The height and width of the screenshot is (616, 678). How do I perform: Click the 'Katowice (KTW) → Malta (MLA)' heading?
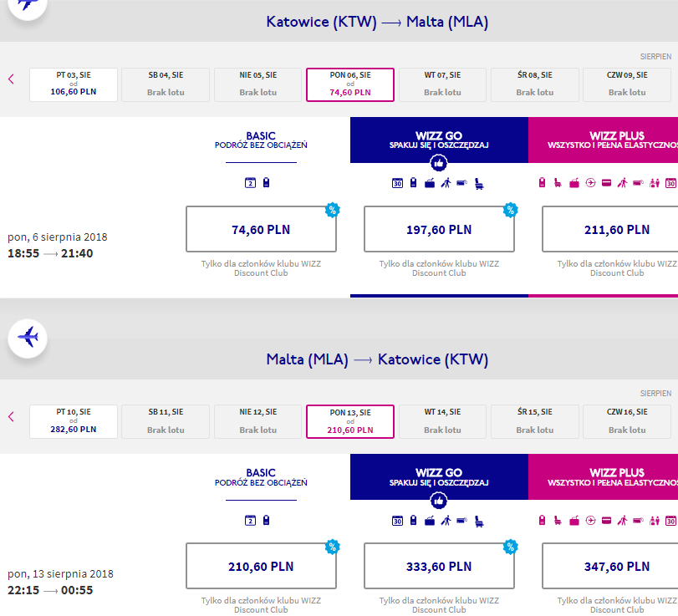click(x=377, y=22)
